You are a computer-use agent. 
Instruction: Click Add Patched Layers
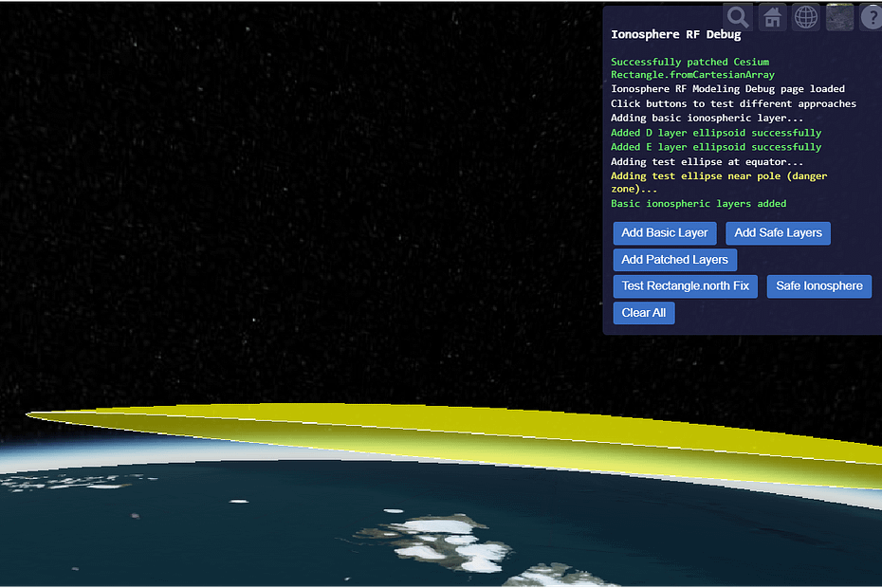tap(674, 260)
